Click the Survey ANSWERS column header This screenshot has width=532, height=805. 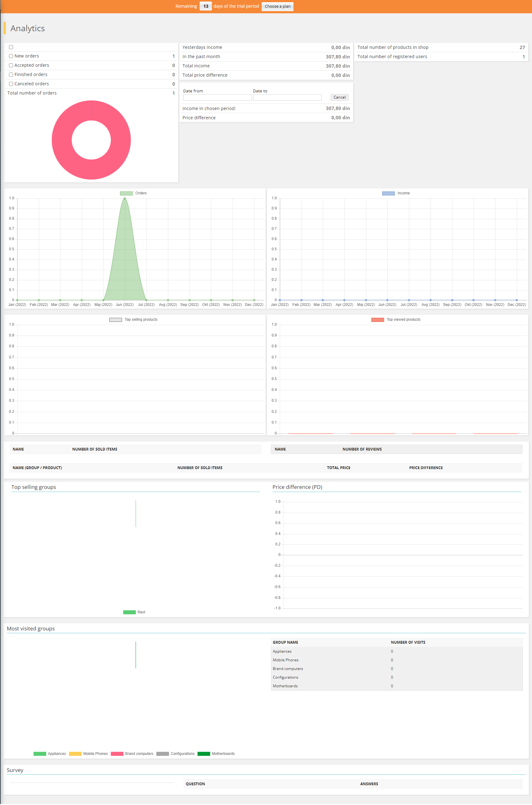(x=369, y=784)
